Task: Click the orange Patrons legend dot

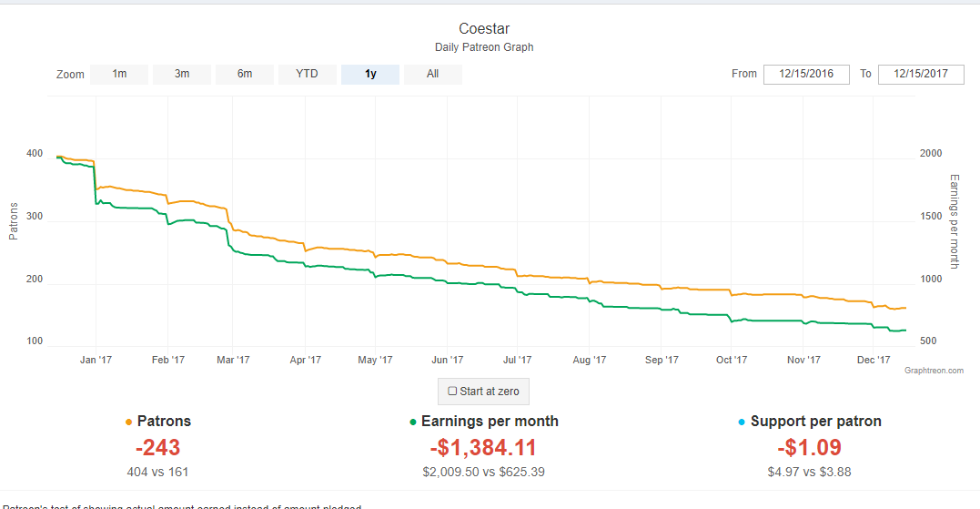Action: (128, 422)
